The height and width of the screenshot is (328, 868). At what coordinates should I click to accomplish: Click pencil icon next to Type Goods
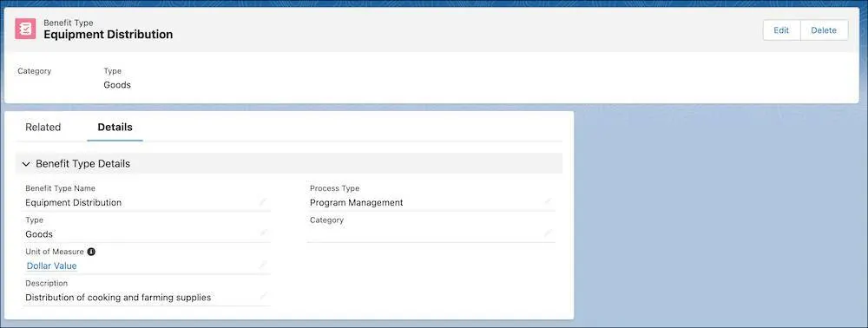point(263,233)
